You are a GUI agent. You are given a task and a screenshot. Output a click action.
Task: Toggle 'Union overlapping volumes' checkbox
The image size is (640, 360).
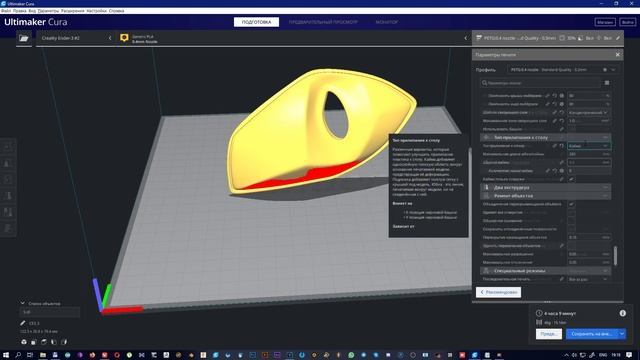[571, 204]
